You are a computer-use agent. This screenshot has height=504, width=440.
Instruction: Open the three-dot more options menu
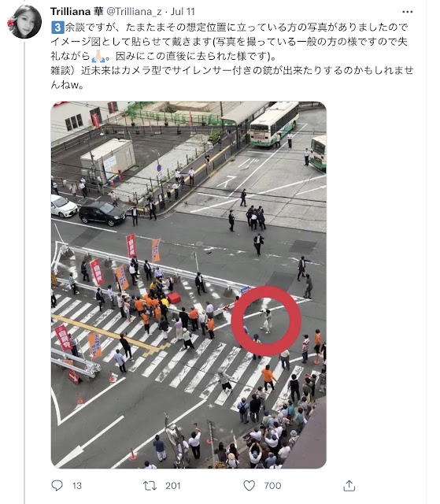point(407,12)
